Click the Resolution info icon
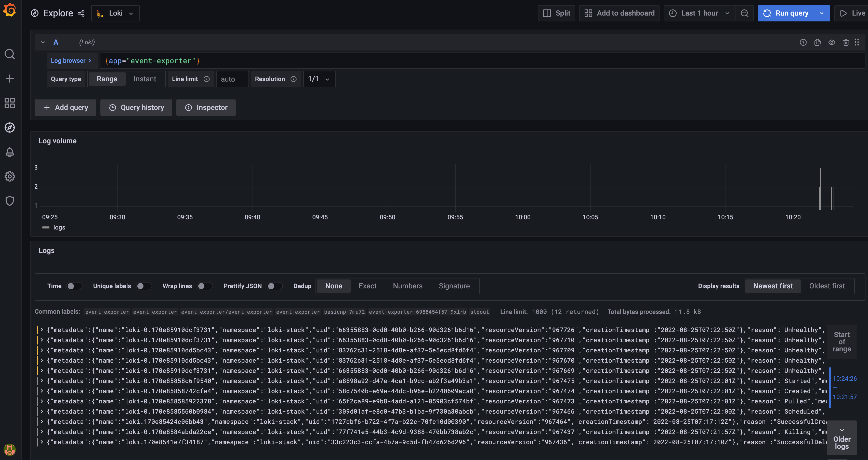This screenshot has height=460, width=868. pos(294,79)
